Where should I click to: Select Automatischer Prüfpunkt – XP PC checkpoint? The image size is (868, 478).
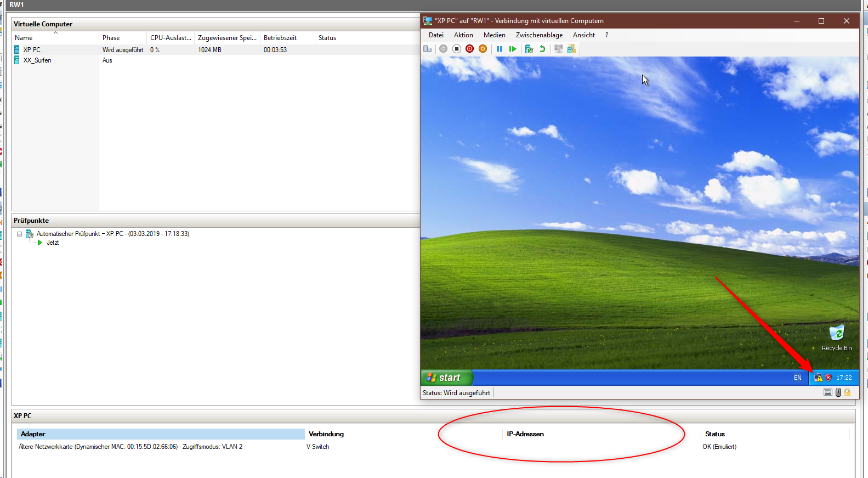click(x=113, y=234)
